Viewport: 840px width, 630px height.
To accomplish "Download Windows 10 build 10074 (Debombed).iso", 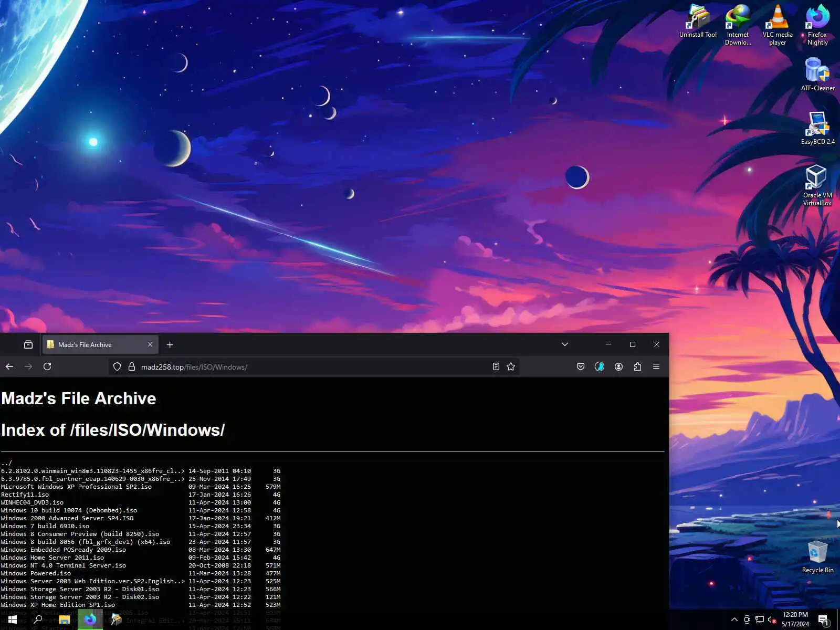I will [69, 510].
